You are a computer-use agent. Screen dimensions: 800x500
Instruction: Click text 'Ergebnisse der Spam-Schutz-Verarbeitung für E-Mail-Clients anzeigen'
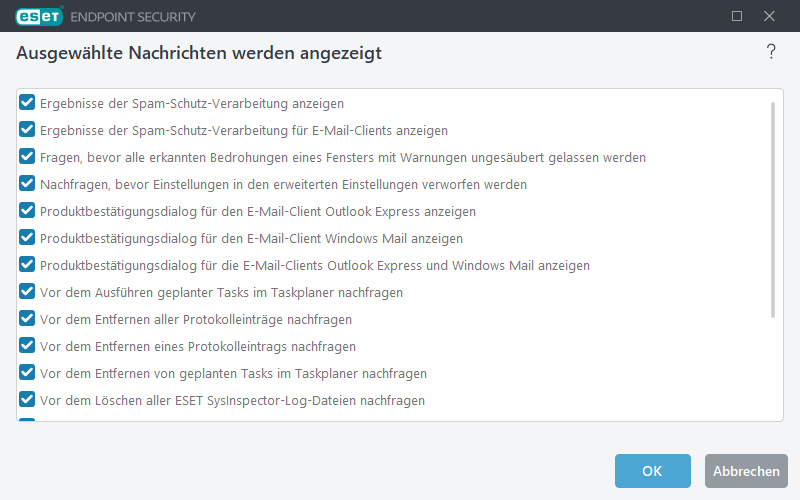[244, 131]
